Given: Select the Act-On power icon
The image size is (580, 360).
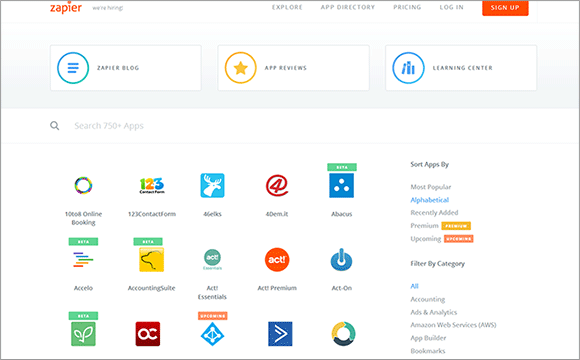Looking at the screenshot, I should (341, 259).
